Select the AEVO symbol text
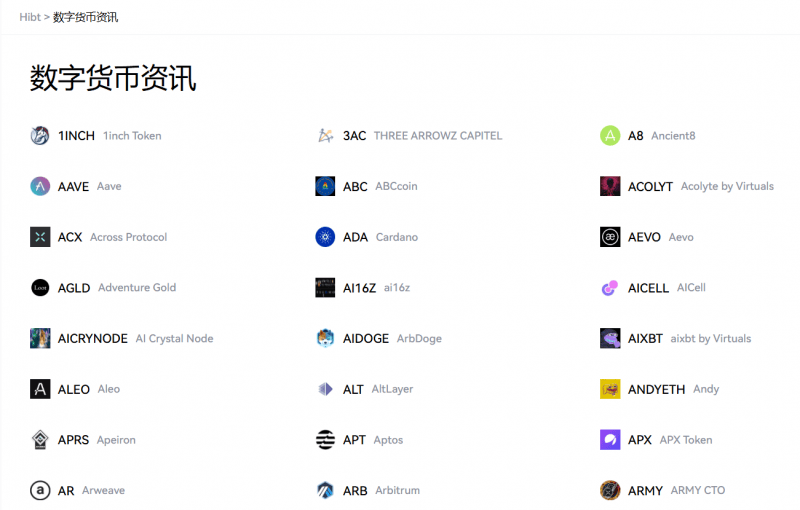Screen dimensions: 800x510 (644, 237)
